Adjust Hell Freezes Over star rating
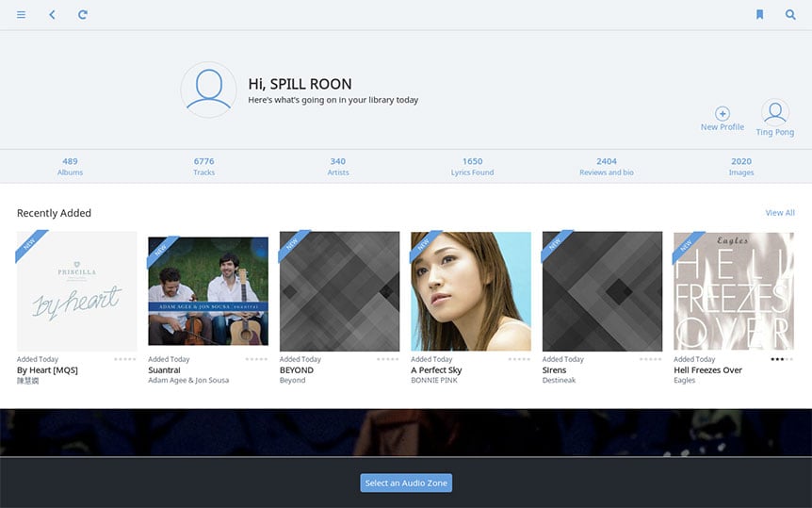The image size is (812, 508). pyautogui.click(x=782, y=359)
